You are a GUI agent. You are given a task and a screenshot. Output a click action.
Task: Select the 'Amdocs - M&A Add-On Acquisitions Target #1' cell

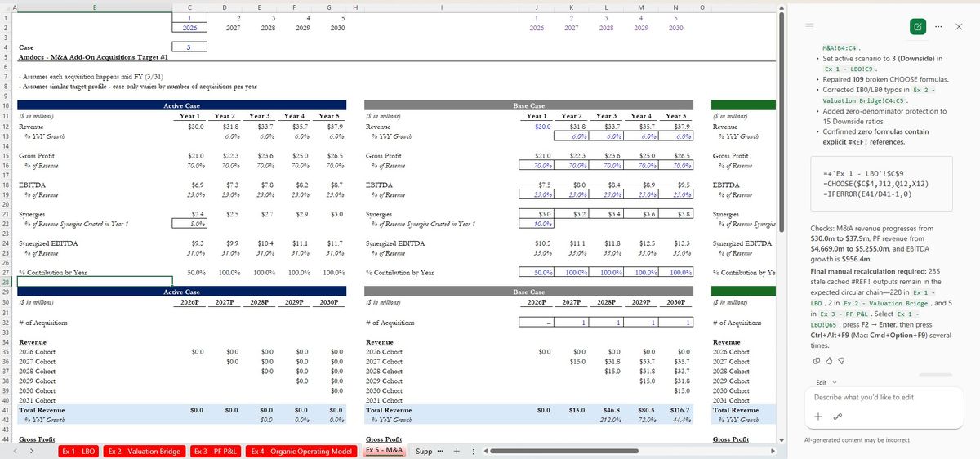[x=94, y=58]
